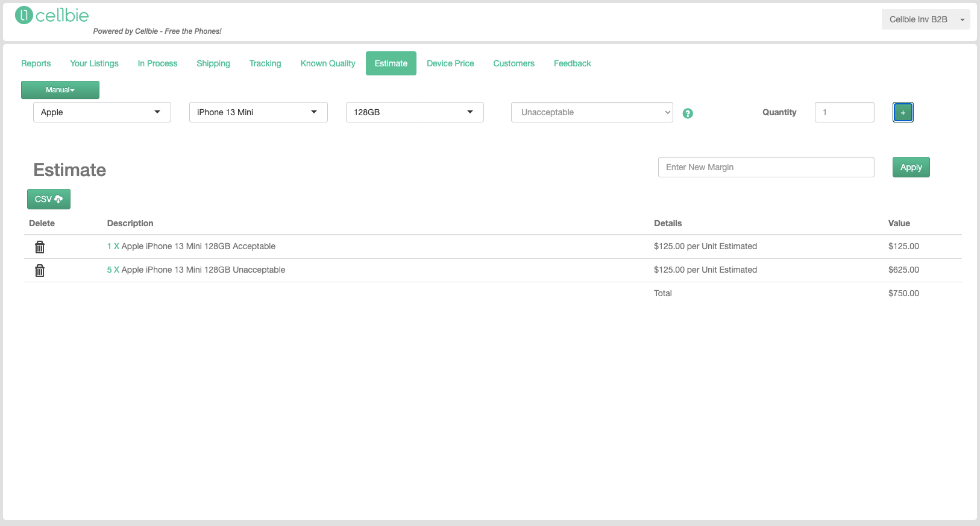Switch to the In Process tab
The width and height of the screenshot is (980, 526).
coord(157,63)
